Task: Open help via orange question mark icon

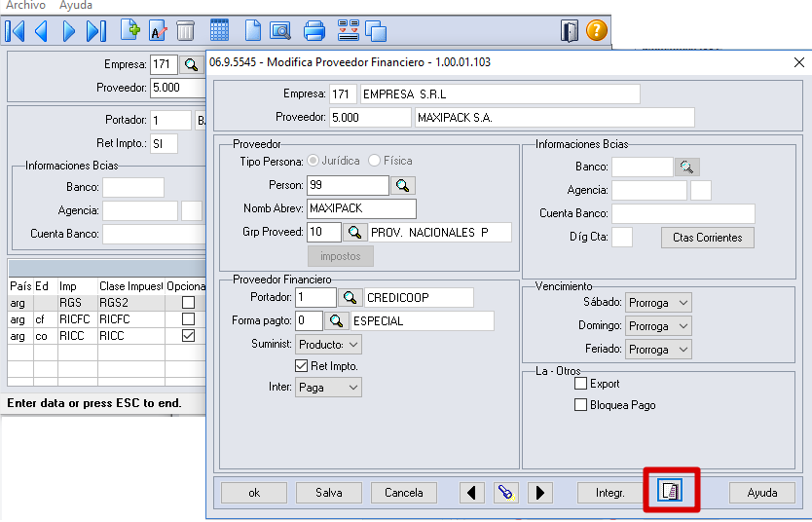Action: pyautogui.click(x=597, y=30)
